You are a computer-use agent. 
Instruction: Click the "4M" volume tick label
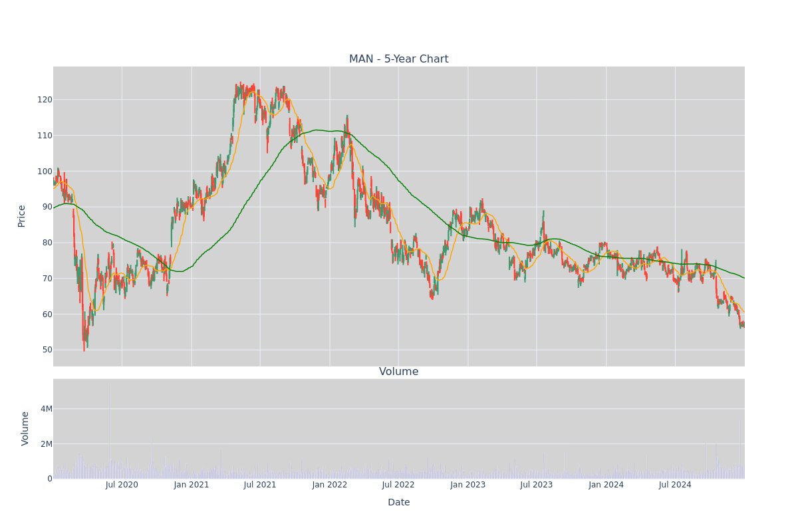(x=47, y=409)
